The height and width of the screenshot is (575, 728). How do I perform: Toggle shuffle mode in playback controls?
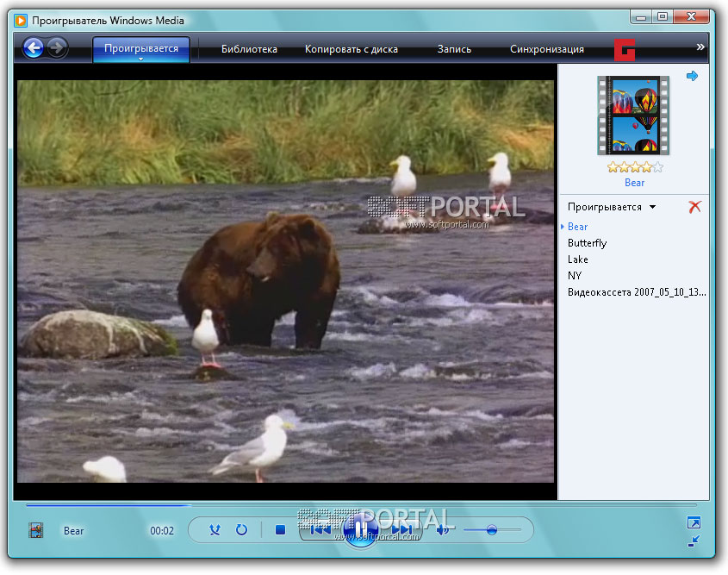pos(215,530)
